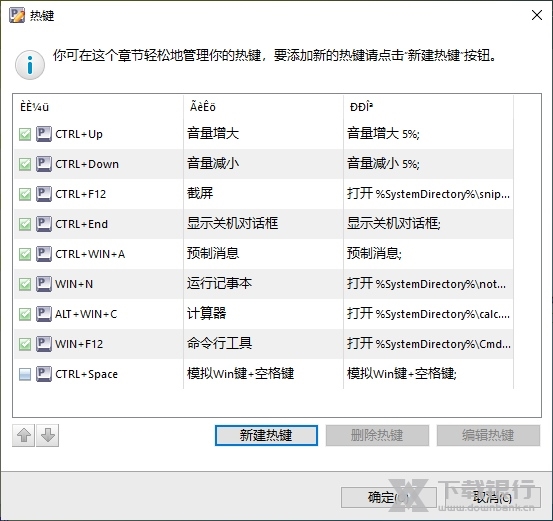Click action cell 打开 %SystemDirectory%\snip...
The width and height of the screenshot is (553, 521).
pyautogui.click(x=429, y=194)
